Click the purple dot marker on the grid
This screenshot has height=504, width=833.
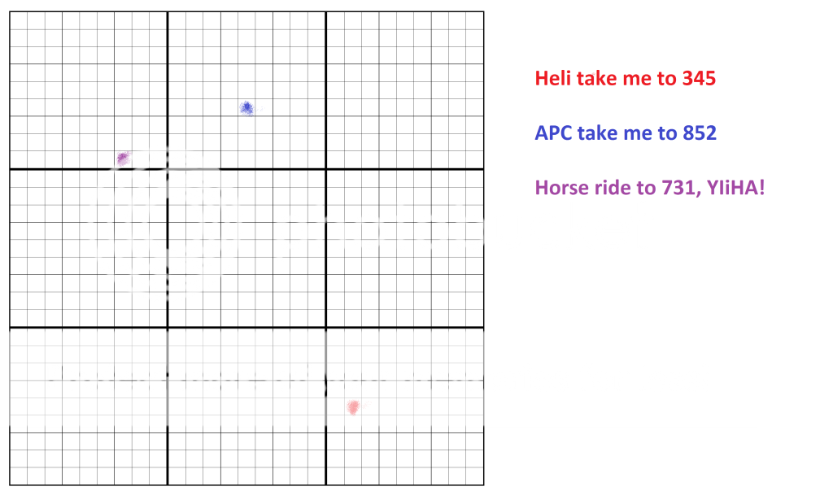tap(123, 158)
